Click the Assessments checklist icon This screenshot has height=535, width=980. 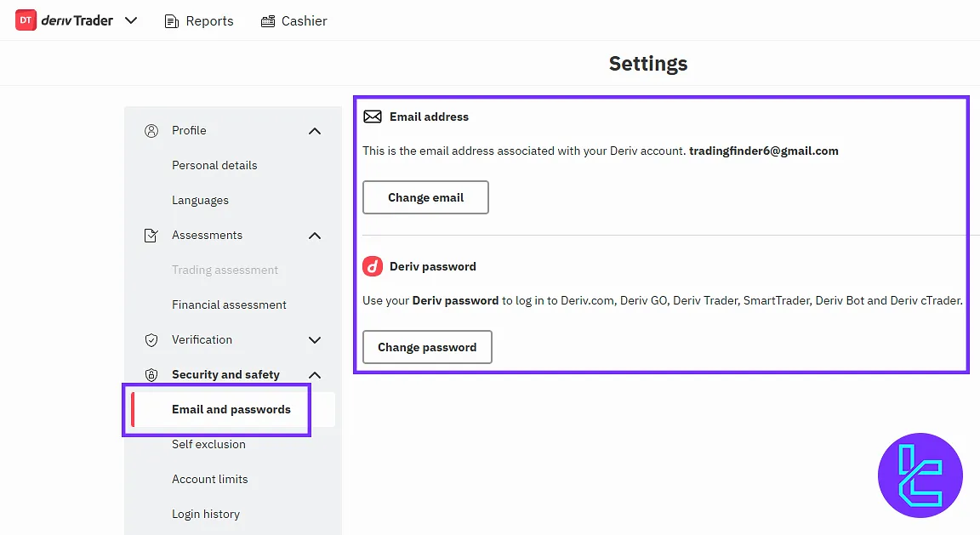151,236
